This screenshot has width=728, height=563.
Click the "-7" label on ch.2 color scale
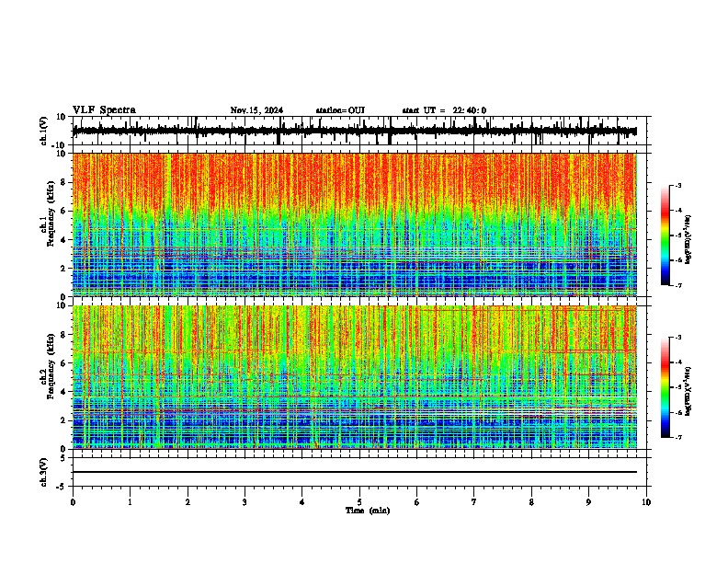click(677, 437)
